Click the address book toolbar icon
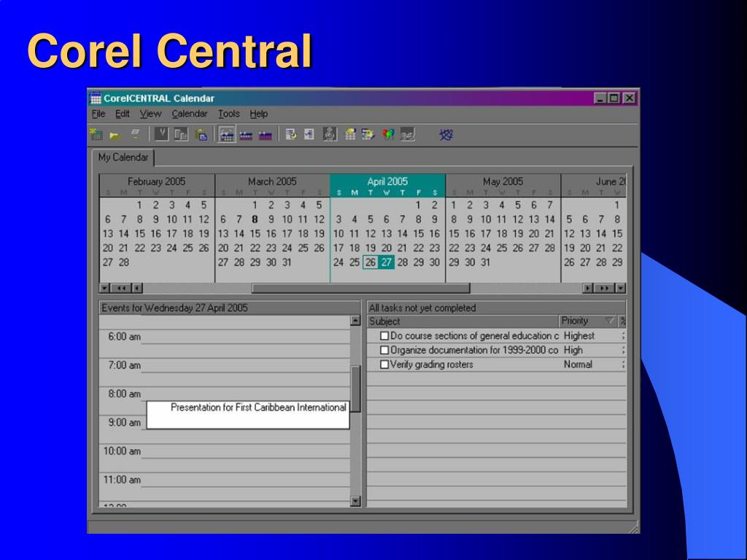 [x=407, y=135]
